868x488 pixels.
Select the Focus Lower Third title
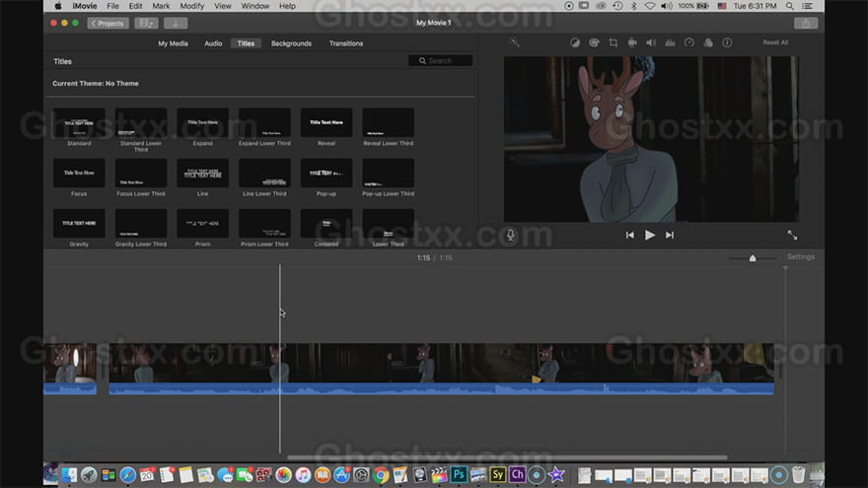[141, 173]
